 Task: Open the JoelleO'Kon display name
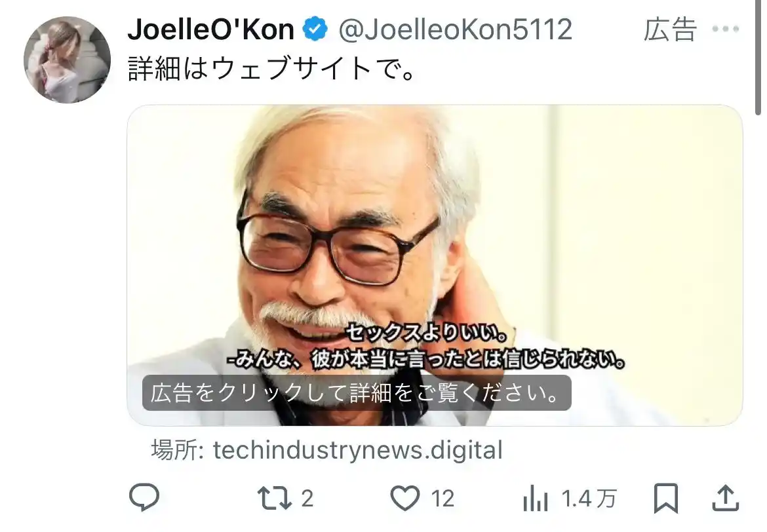pos(211,29)
